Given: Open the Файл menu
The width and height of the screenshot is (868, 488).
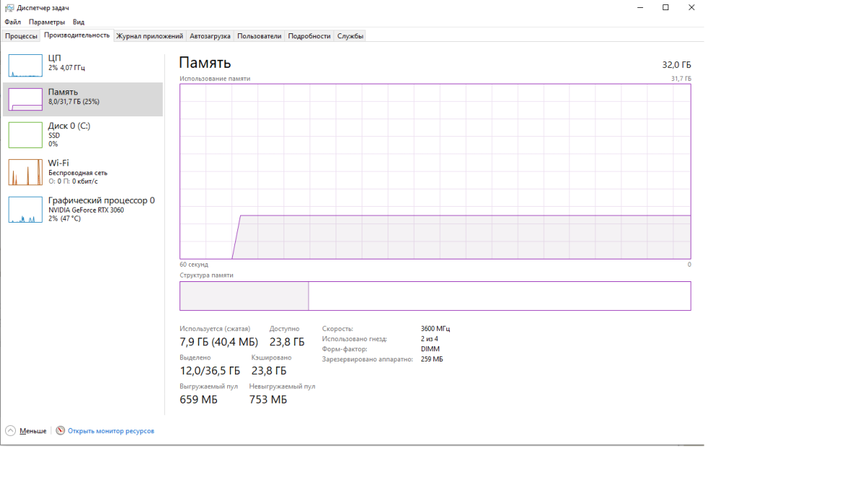Looking at the screenshot, I should [x=12, y=22].
